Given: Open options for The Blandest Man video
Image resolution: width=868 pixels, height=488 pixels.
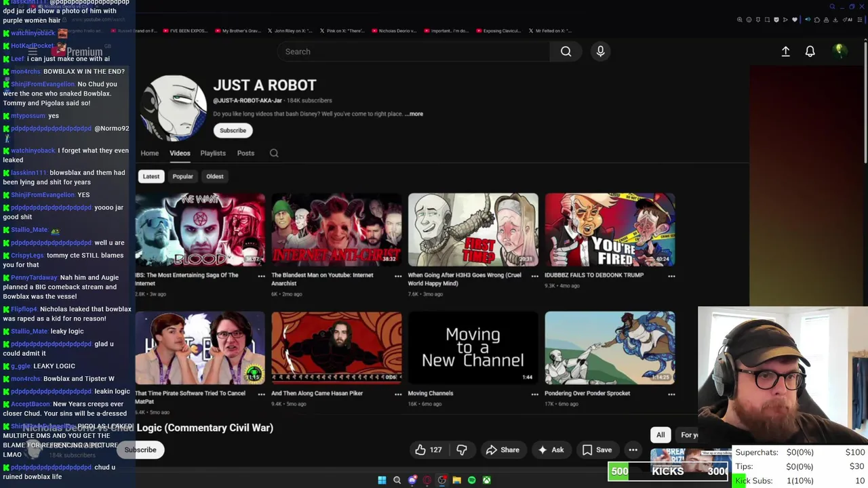Looking at the screenshot, I should [x=398, y=276].
